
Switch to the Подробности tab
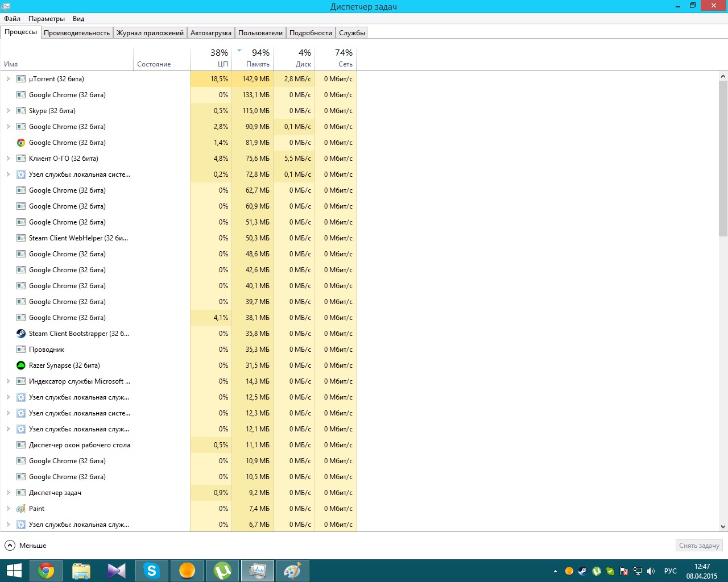tap(311, 33)
